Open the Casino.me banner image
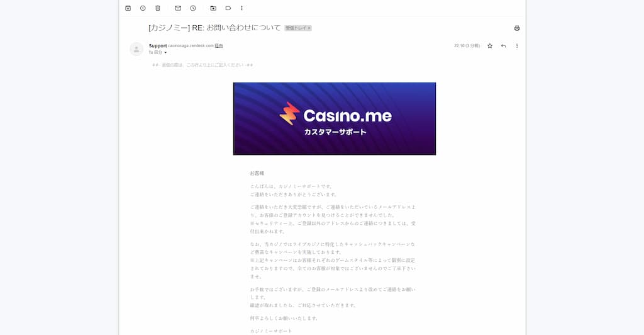This screenshot has height=335, width=644. click(335, 119)
